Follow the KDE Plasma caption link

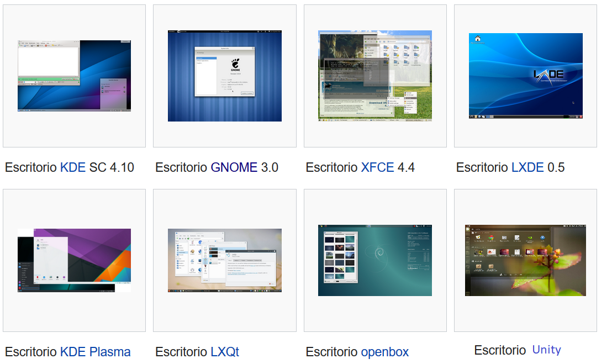[95, 352]
